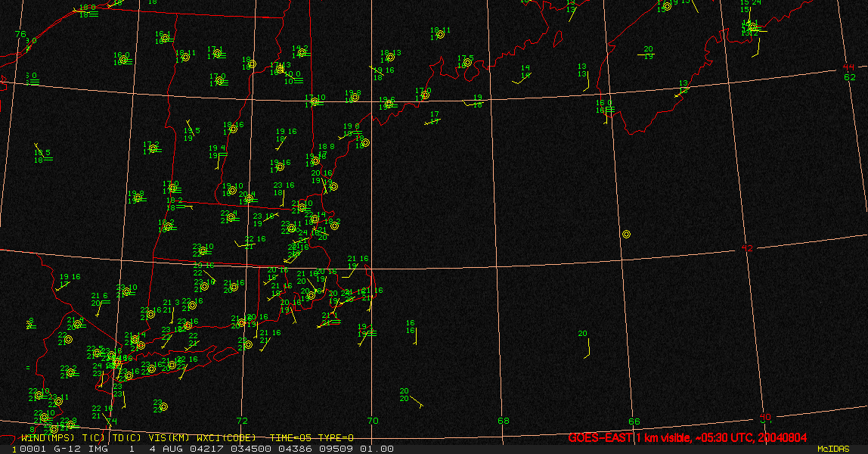
Task: Click the TIME=05 legend text
Action: [x=291, y=438]
